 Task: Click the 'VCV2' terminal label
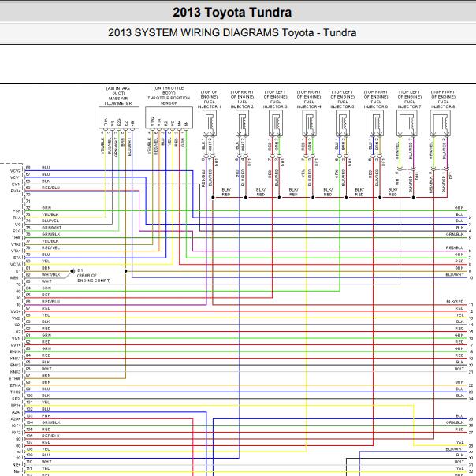point(16,171)
